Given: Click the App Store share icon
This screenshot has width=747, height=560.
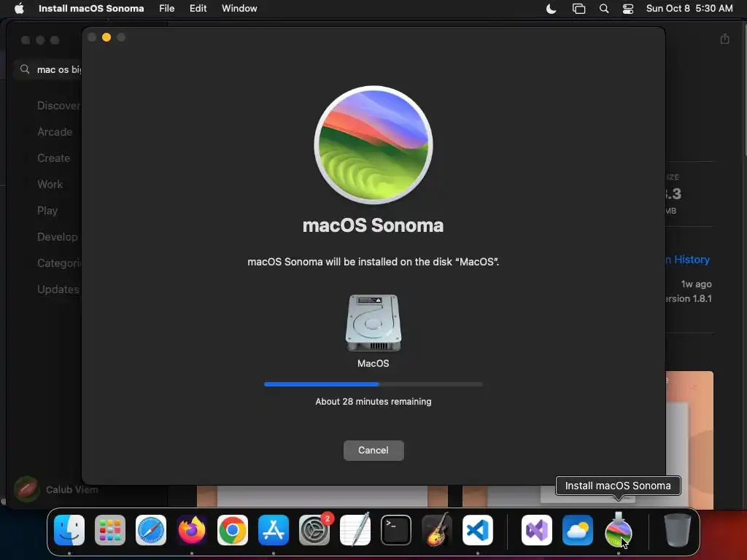Looking at the screenshot, I should pyautogui.click(x=724, y=39).
